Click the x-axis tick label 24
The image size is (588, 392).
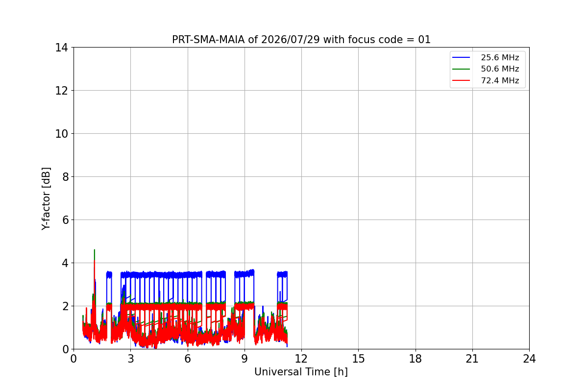pyautogui.click(x=529, y=359)
